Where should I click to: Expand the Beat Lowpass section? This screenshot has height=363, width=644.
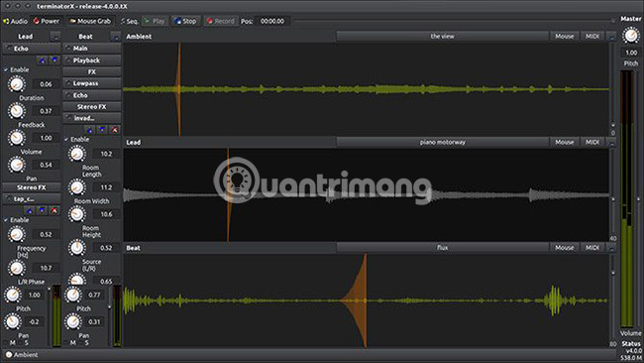(92, 83)
